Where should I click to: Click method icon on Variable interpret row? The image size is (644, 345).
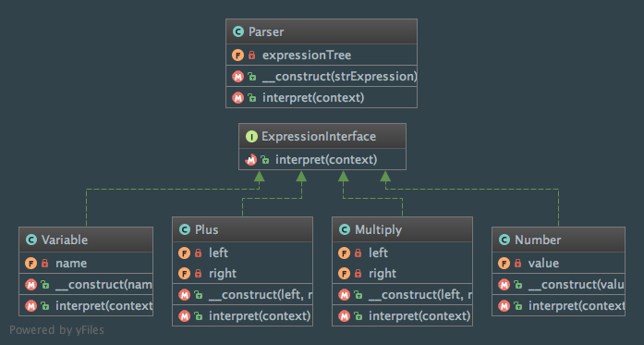(x=30, y=306)
